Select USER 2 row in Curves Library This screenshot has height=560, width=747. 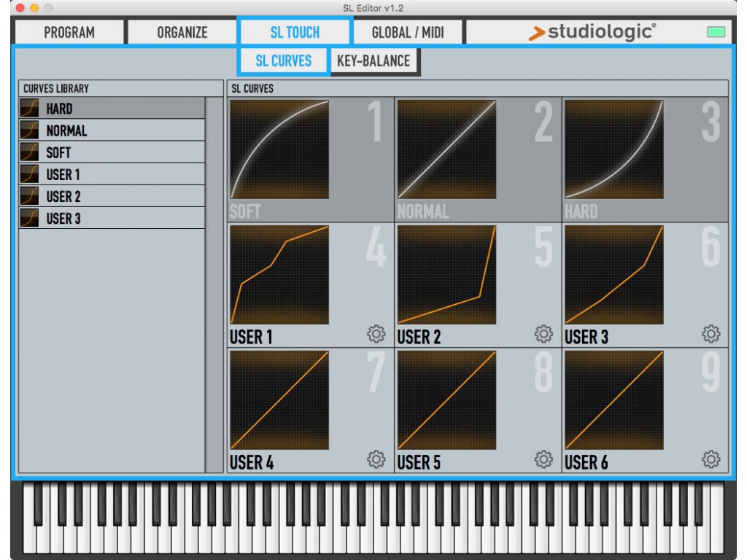(x=112, y=195)
